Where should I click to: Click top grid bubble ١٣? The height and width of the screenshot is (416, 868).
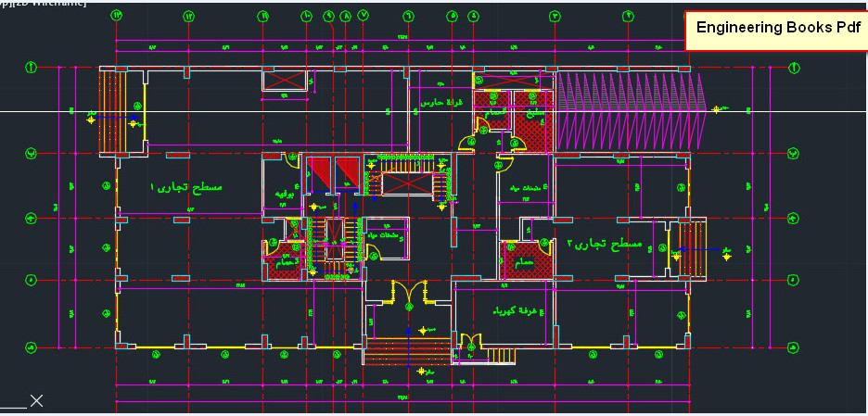(117, 16)
